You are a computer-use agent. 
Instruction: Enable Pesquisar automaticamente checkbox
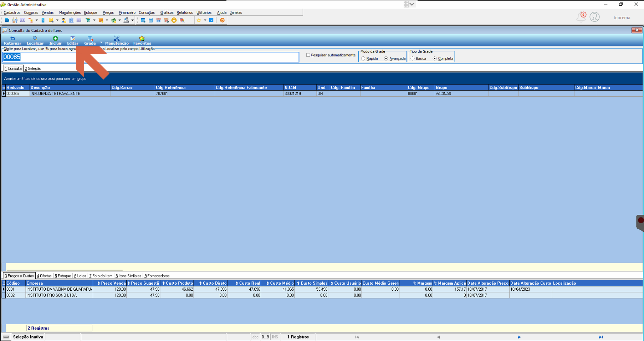click(x=308, y=55)
